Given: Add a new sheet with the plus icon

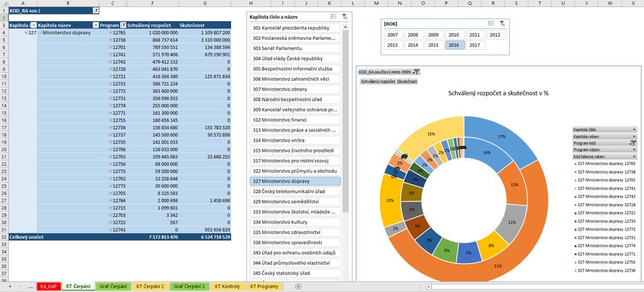Looking at the screenshot, I should click(x=298, y=286).
